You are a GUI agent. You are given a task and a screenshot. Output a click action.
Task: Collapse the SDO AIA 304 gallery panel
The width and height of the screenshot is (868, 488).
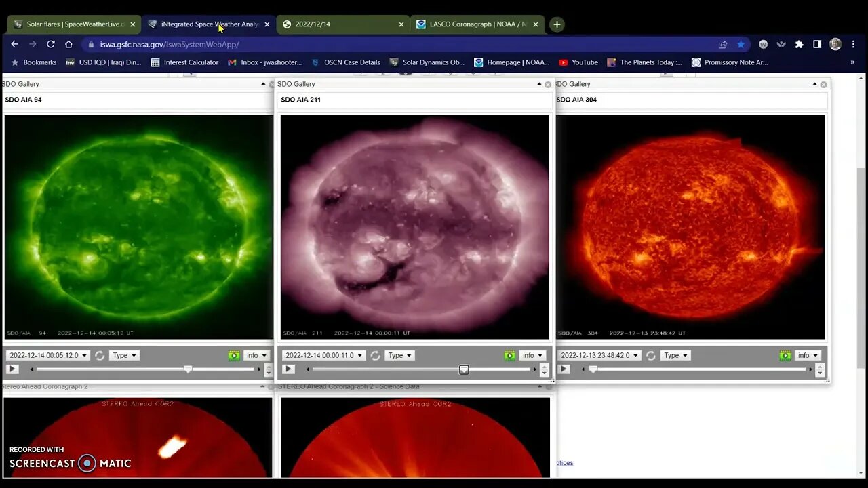point(814,84)
